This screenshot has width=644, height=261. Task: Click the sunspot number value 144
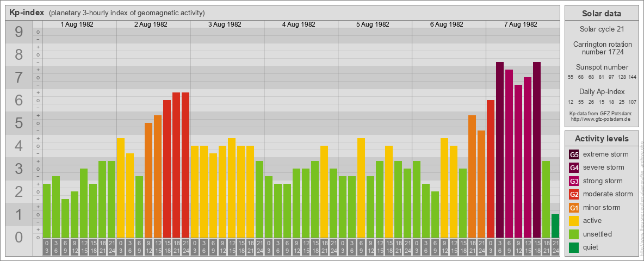[x=633, y=78]
